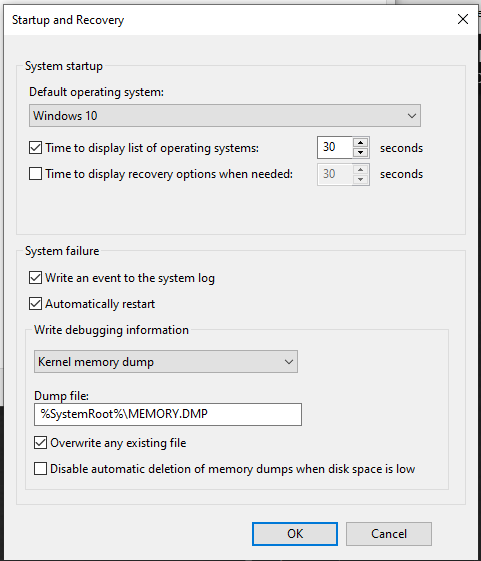The image size is (481, 561).
Task: Click the OK button
Action: [x=295, y=534]
